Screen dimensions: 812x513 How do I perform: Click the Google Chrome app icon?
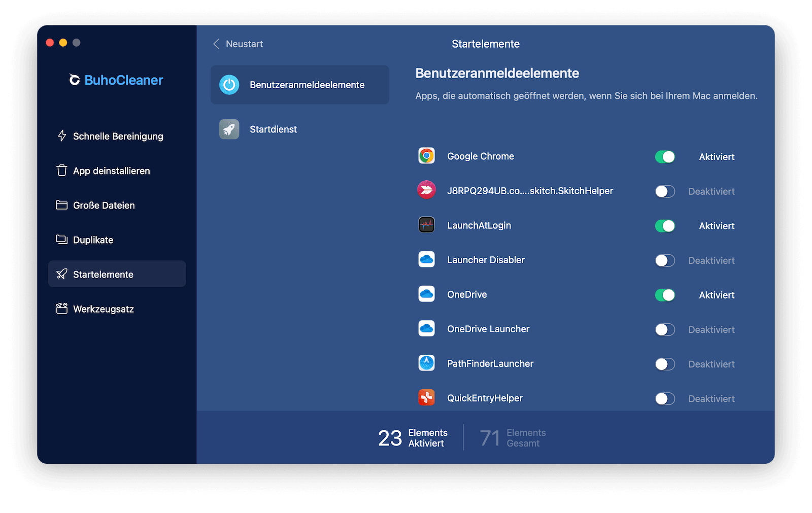tap(426, 156)
